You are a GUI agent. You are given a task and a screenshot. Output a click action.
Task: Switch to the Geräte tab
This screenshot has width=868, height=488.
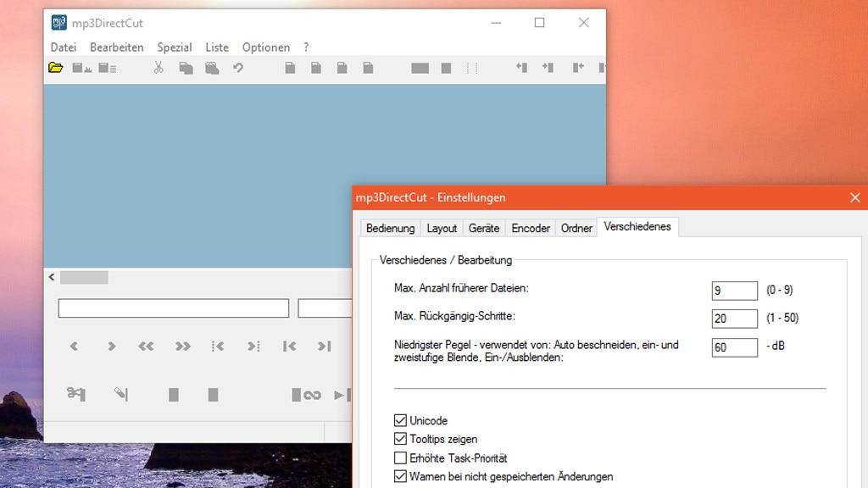484,228
